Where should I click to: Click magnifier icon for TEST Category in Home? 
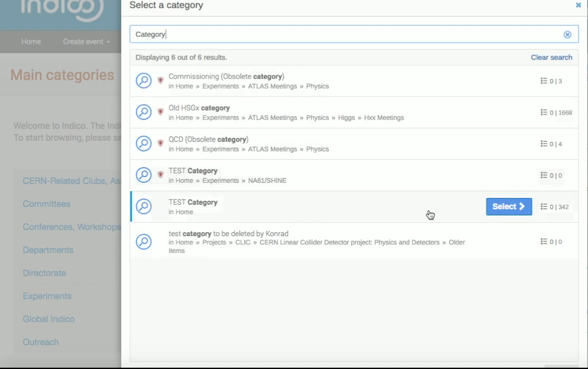[143, 206]
